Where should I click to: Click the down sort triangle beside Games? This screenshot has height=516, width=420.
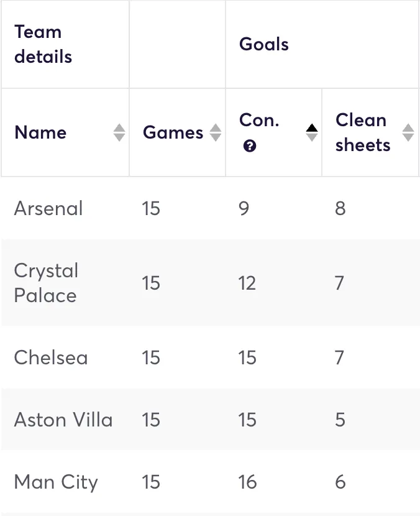point(216,137)
